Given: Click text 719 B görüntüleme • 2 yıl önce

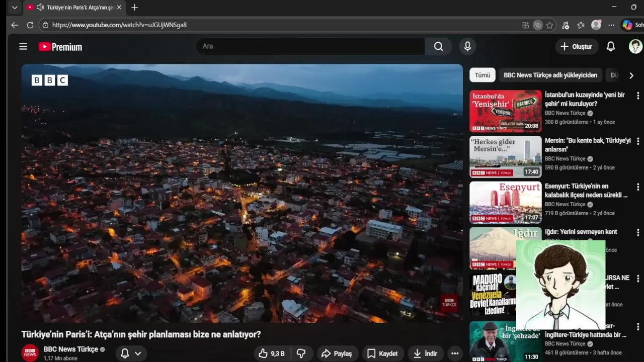Looking at the screenshot, I should pyautogui.click(x=580, y=214).
